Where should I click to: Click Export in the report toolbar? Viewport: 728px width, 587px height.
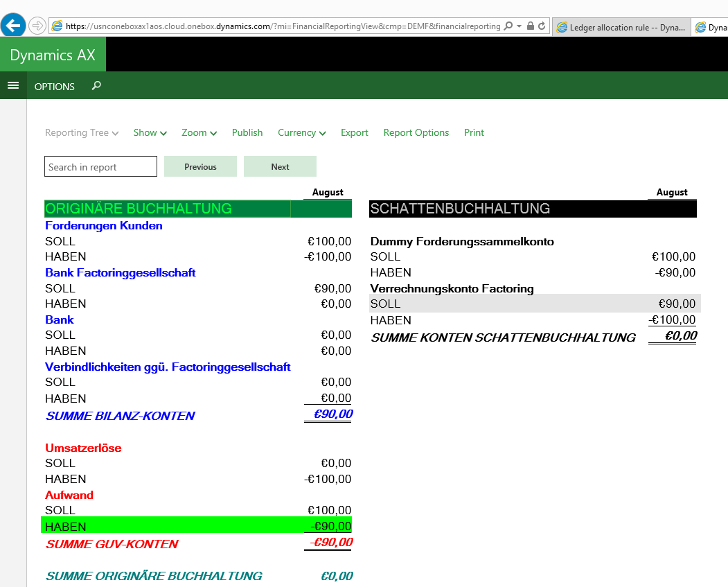(354, 132)
